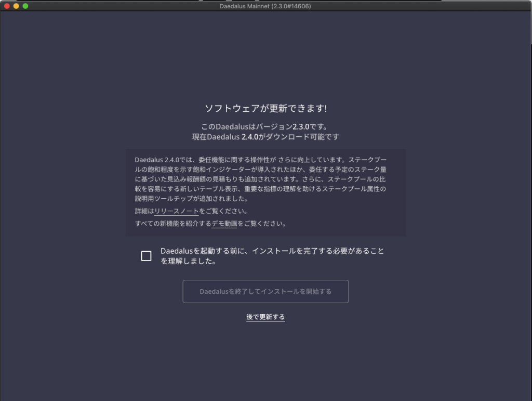Screen dimensions: 532x401
Task: Tick the install acknowledgment checkbox
Action: coord(146,256)
